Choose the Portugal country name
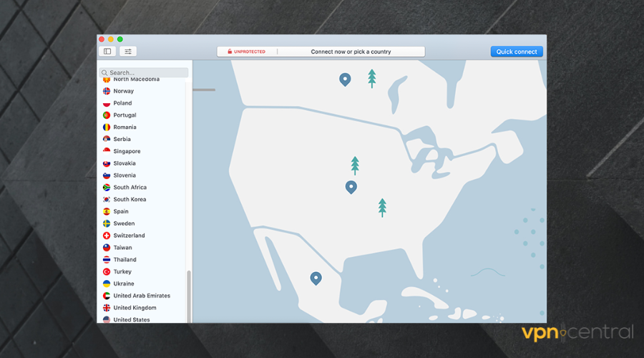Screen dimensions: 644x358 [125, 115]
